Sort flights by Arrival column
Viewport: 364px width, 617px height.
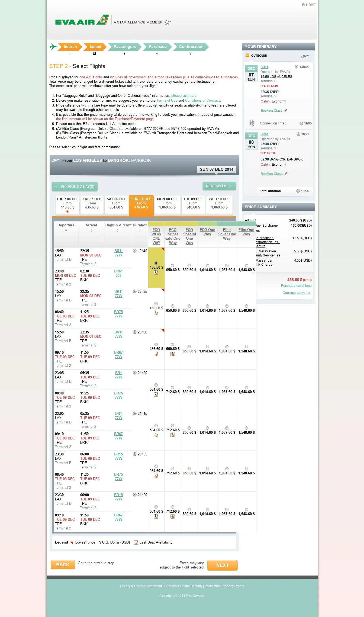[x=91, y=231]
